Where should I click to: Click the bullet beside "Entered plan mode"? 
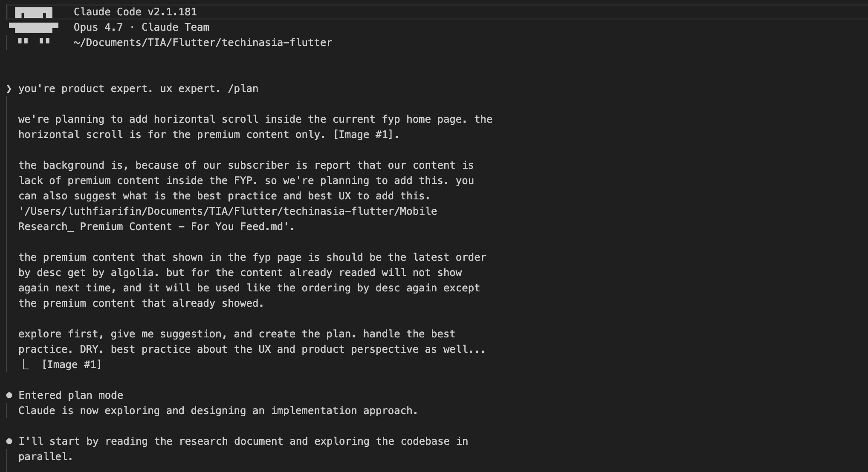pos(9,395)
